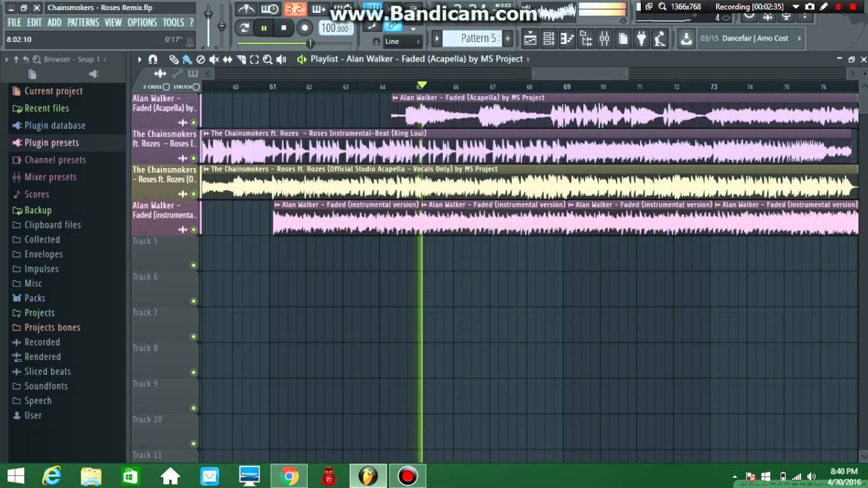The height and width of the screenshot is (488, 868).
Task: Open Google Chrome from the taskbar
Action: tap(290, 476)
